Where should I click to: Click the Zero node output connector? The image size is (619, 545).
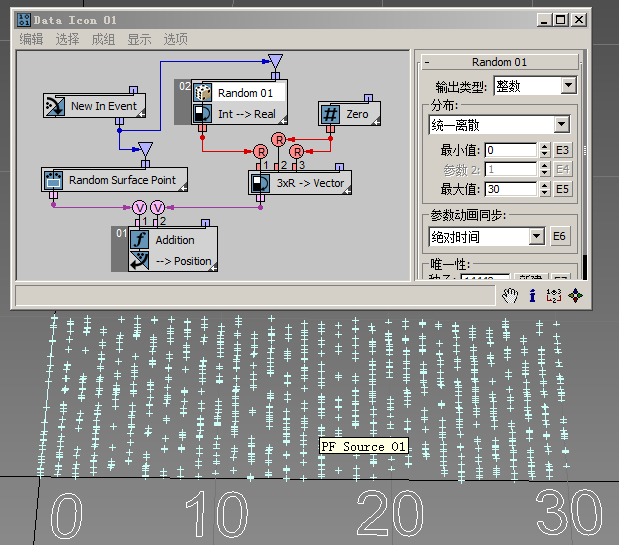coord(330,129)
